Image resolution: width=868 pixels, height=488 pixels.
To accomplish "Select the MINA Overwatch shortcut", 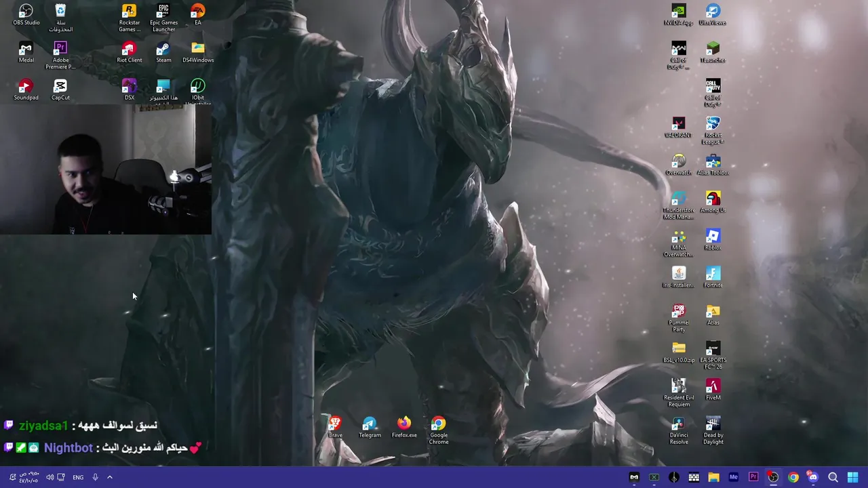I will pos(678,243).
